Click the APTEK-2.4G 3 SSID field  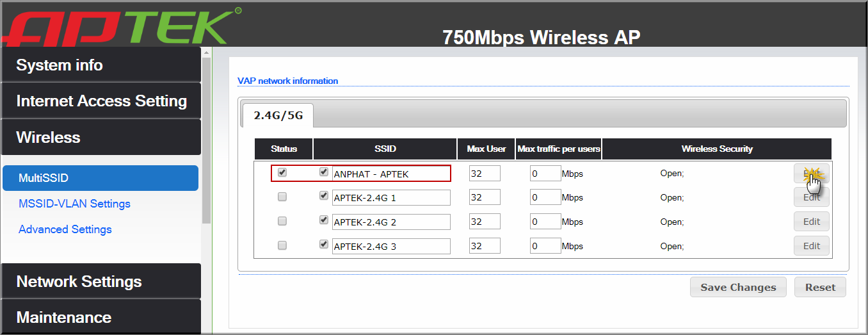(x=391, y=246)
